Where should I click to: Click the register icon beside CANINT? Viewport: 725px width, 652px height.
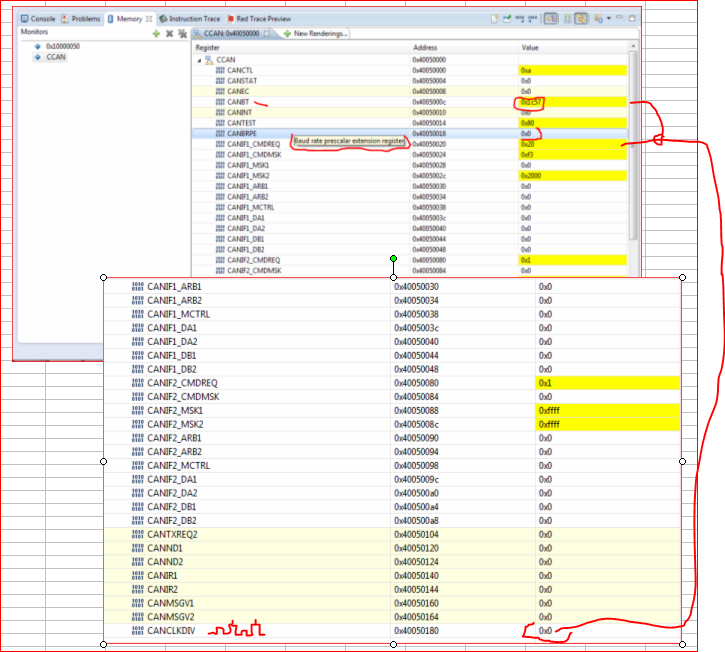coord(220,112)
